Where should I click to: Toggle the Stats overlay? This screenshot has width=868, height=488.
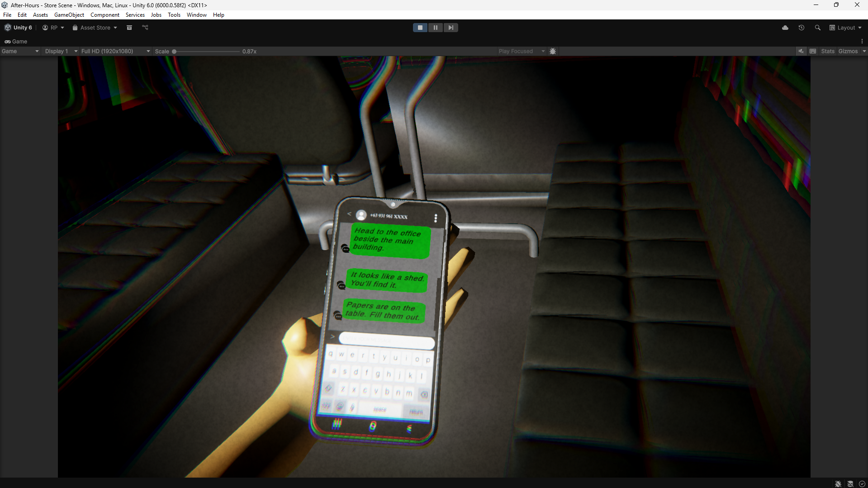(828, 51)
